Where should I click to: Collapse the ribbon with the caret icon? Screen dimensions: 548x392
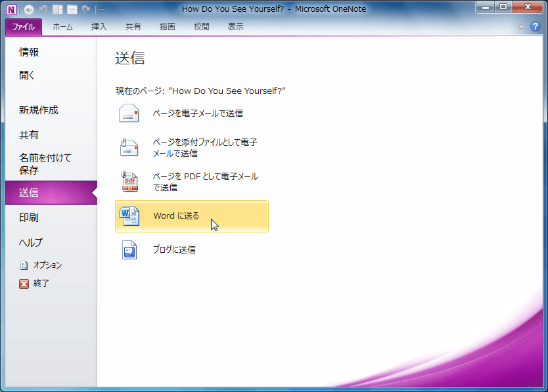tap(521, 27)
